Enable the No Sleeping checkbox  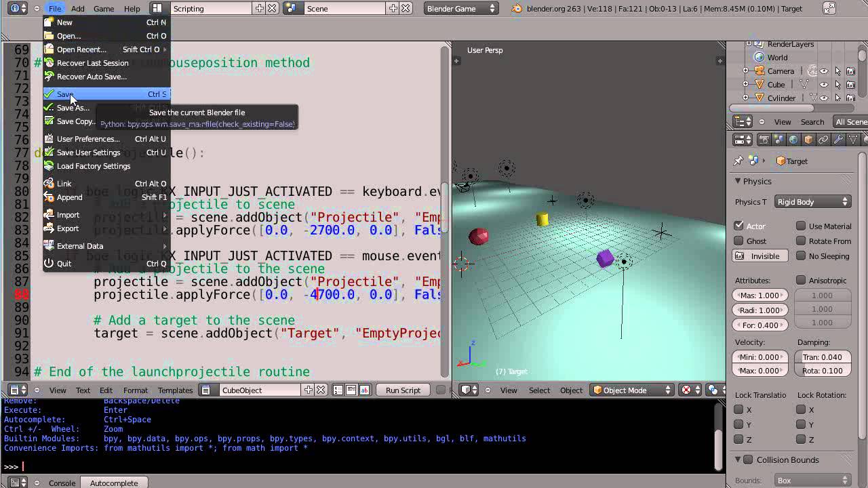pyautogui.click(x=802, y=256)
